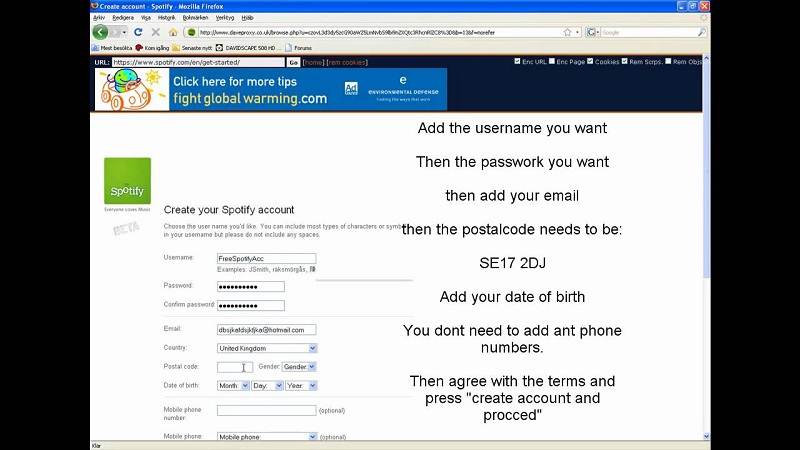Open the Bokmärken menu
Screen dimensions: 800x450
pos(195,17)
